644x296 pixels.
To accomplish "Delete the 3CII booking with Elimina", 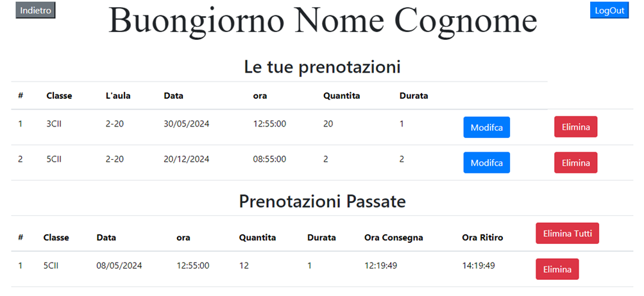I will (x=575, y=127).
